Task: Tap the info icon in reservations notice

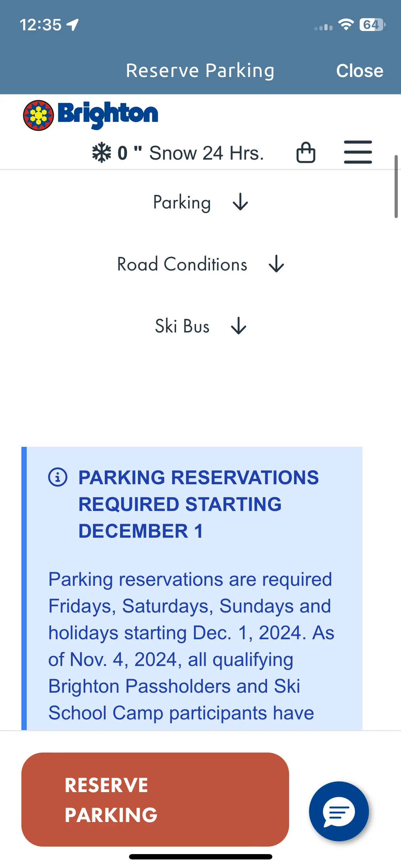Action: click(x=58, y=477)
